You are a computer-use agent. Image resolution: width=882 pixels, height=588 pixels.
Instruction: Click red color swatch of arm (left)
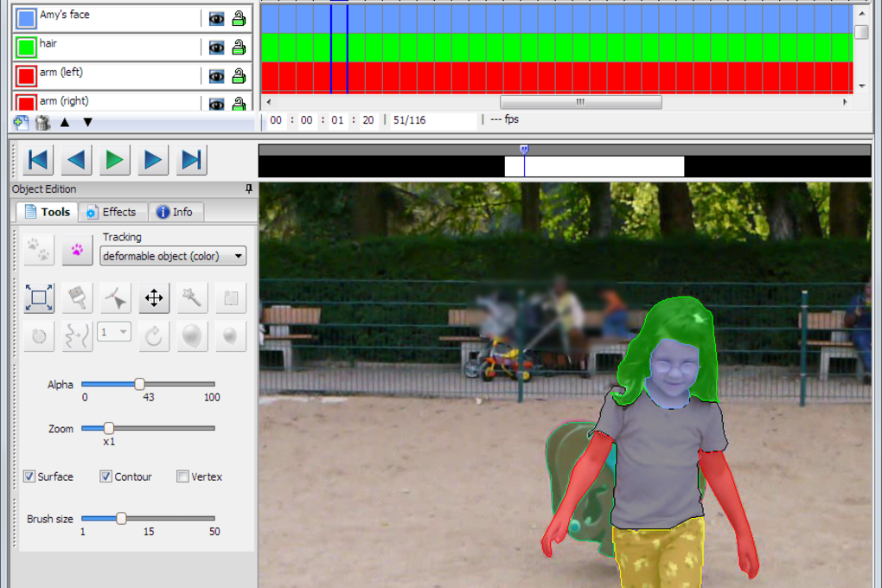coord(26,76)
